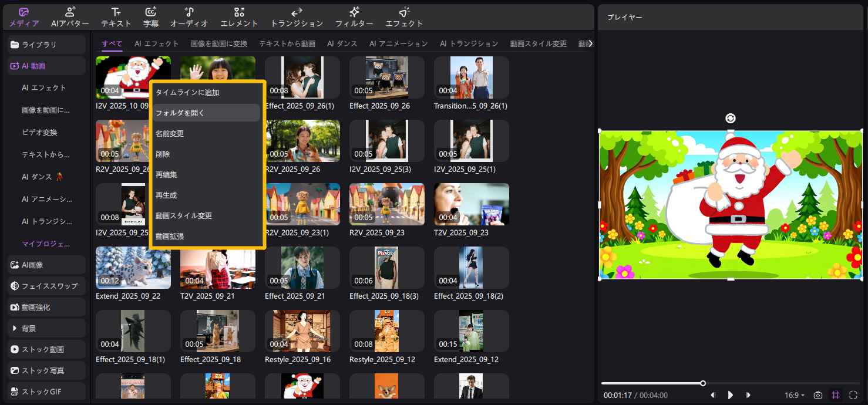Open the トランジション panel

click(297, 17)
